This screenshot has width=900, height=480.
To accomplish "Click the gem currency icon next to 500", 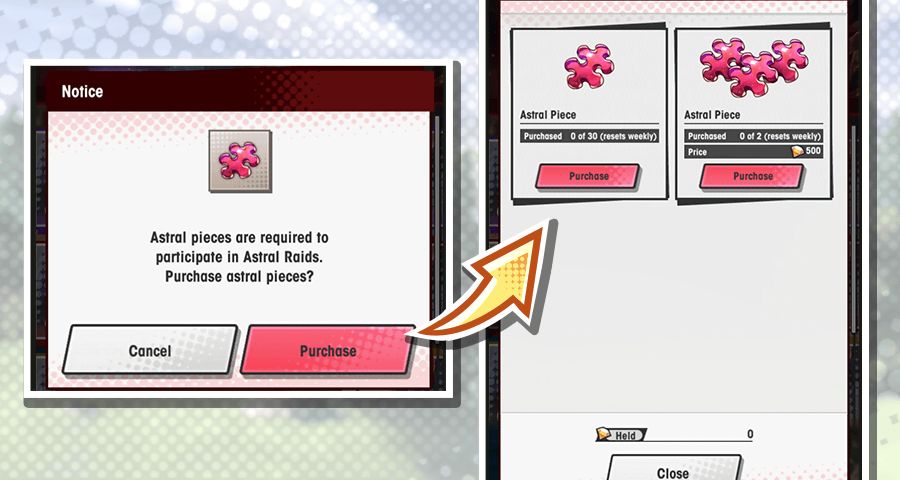I will coord(798,151).
